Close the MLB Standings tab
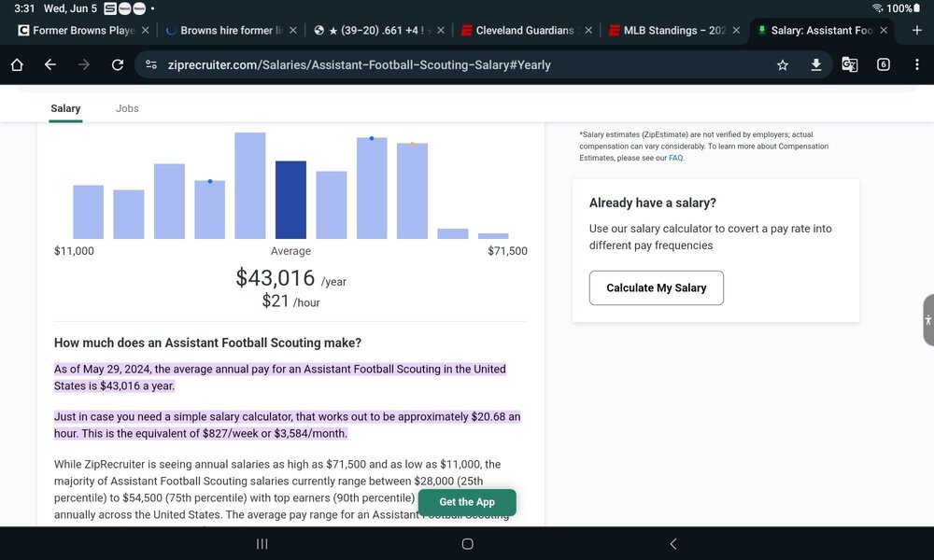 tap(736, 31)
